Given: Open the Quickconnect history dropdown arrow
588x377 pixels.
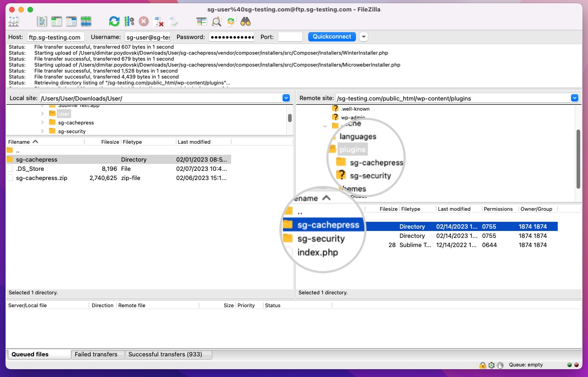Looking at the screenshot, I should click(363, 37).
